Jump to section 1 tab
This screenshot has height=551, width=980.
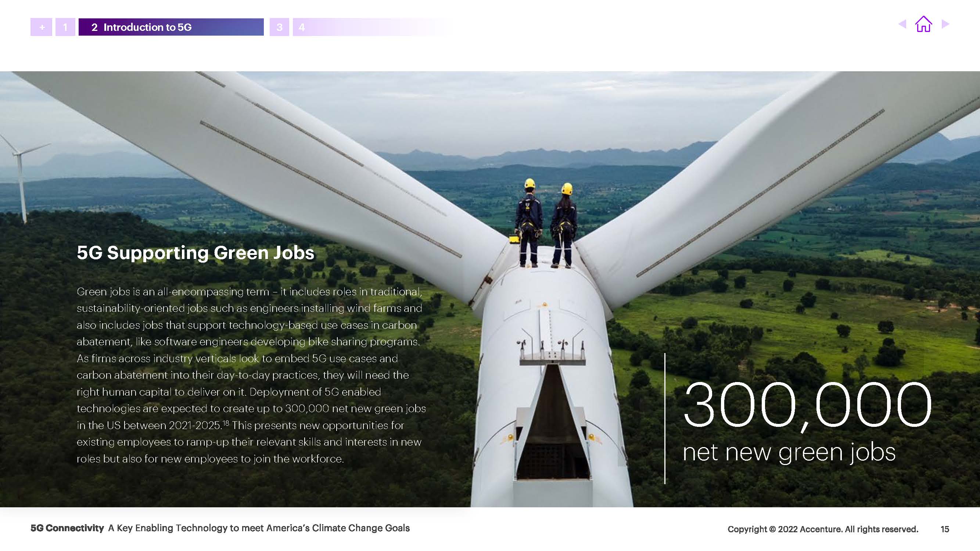click(65, 27)
